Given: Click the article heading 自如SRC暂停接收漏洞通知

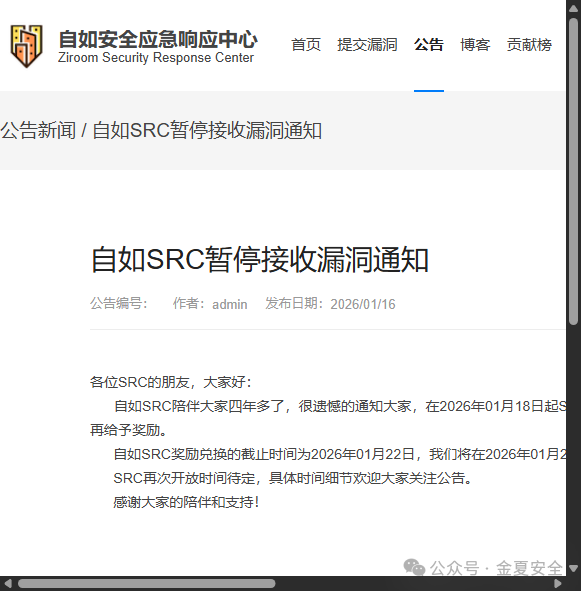Looking at the screenshot, I should point(260,259).
